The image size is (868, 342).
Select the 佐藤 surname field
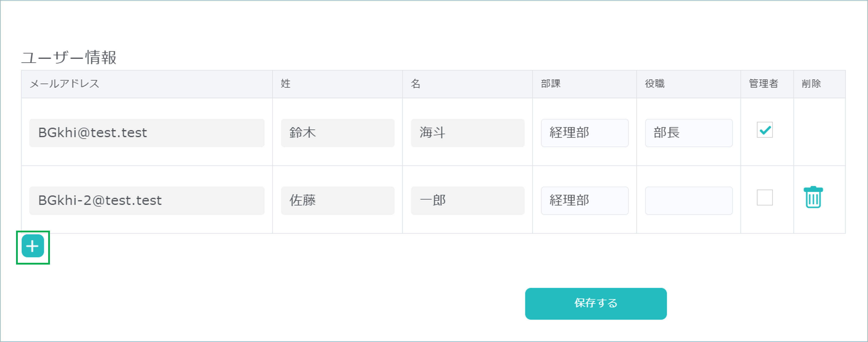(x=337, y=201)
